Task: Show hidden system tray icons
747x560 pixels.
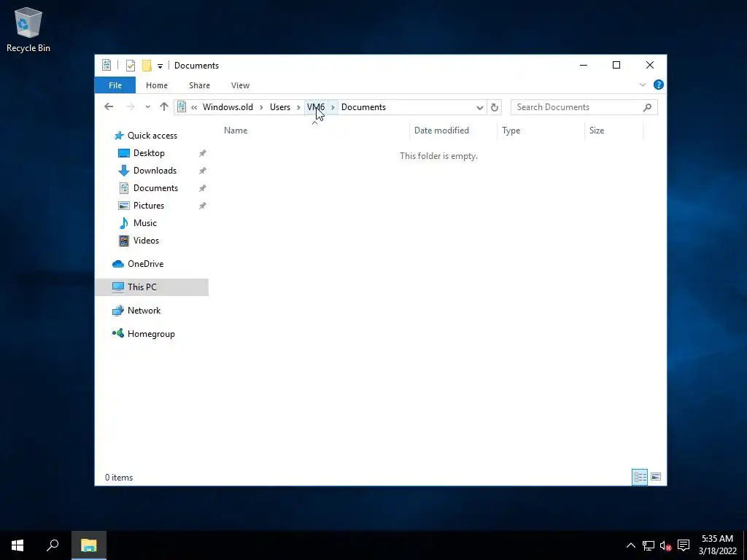Action: click(x=631, y=545)
